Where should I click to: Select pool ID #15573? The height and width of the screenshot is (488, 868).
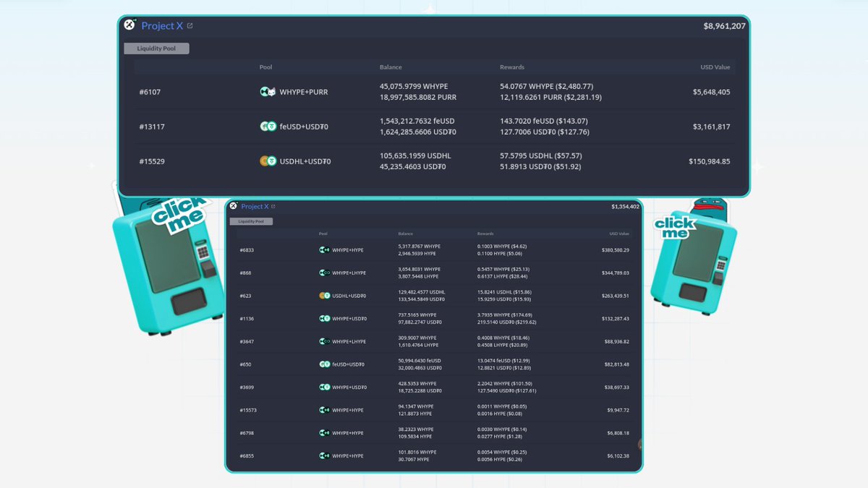(x=248, y=410)
